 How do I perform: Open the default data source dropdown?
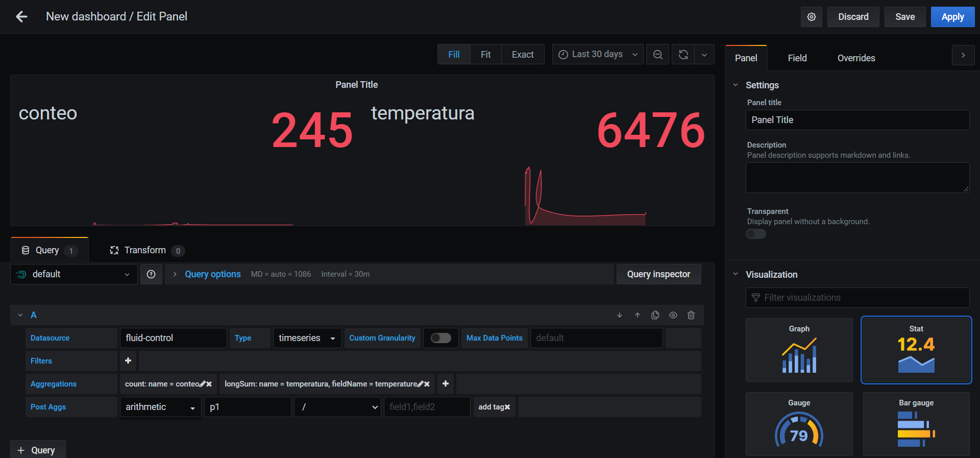[74, 274]
